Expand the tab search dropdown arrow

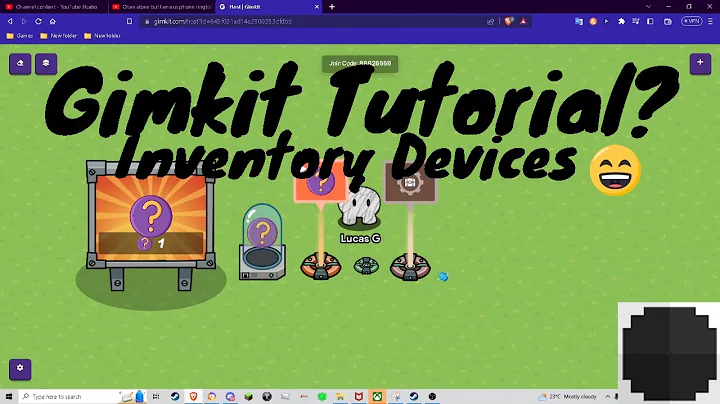tap(648, 7)
